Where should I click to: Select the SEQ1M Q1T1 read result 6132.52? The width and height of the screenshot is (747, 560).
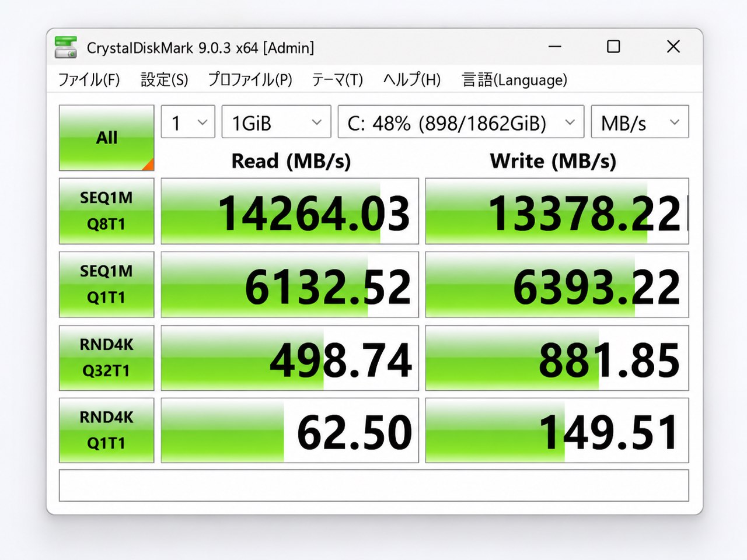[x=290, y=285]
